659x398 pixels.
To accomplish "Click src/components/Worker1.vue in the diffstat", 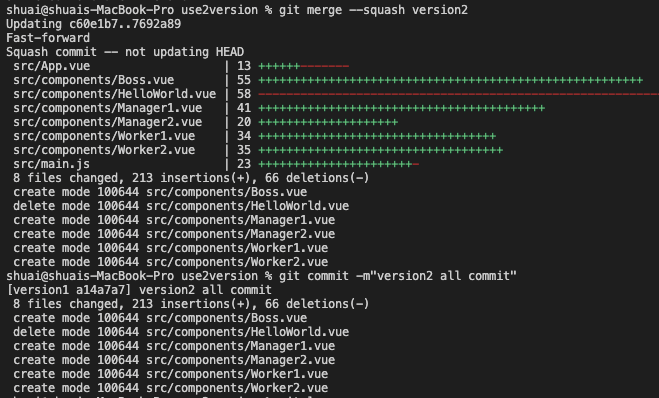I will click(x=104, y=136).
